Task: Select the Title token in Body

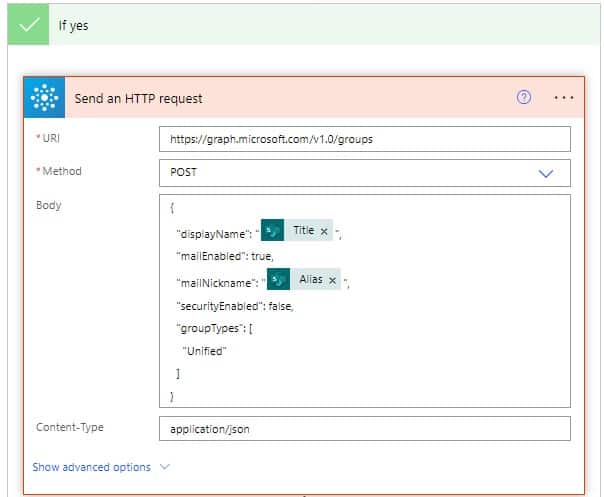Action: point(297,230)
